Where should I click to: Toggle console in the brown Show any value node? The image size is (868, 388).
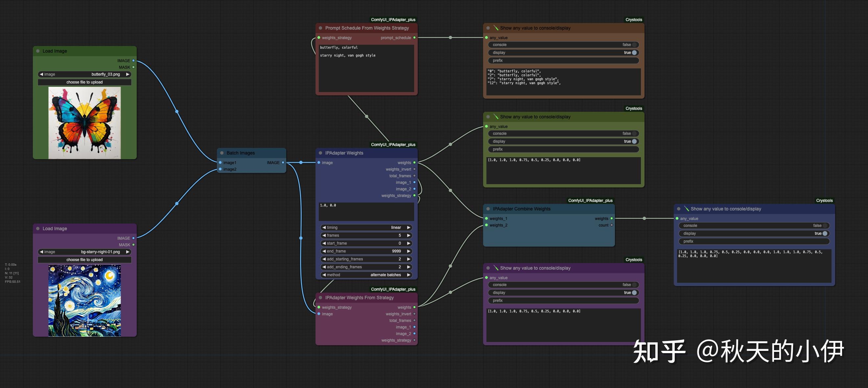[x=563, y=45]
